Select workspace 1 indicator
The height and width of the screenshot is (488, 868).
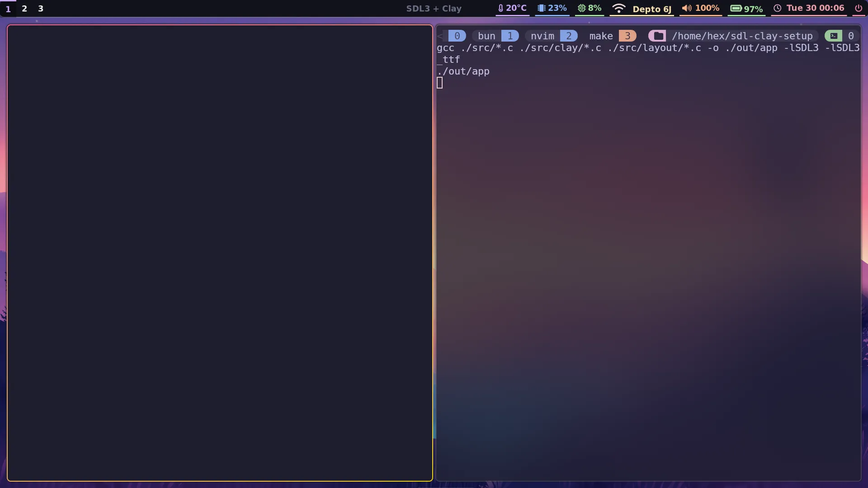tap(8, 9)
